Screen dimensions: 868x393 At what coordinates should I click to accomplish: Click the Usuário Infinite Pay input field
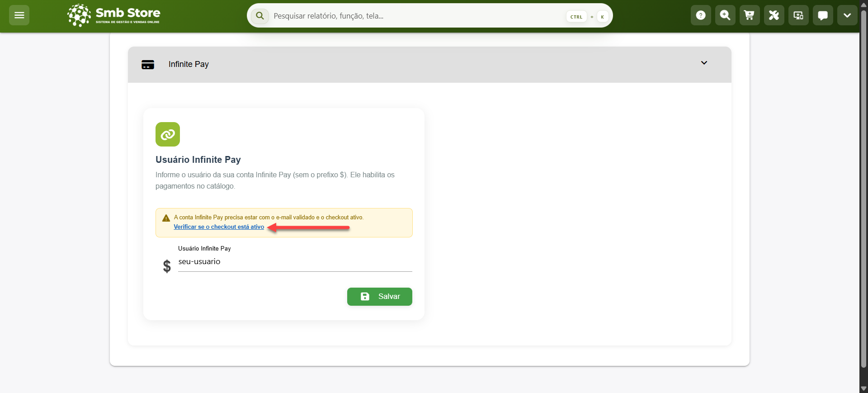295,262
